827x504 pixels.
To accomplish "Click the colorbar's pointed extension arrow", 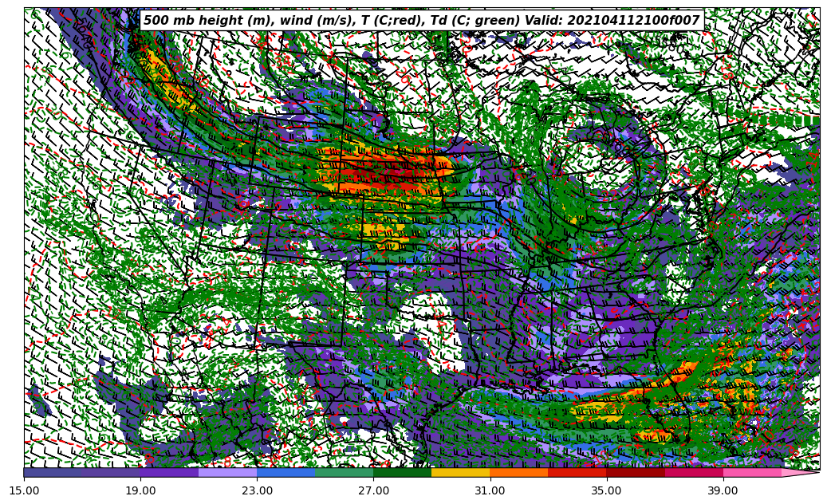I will coord(800,472).
